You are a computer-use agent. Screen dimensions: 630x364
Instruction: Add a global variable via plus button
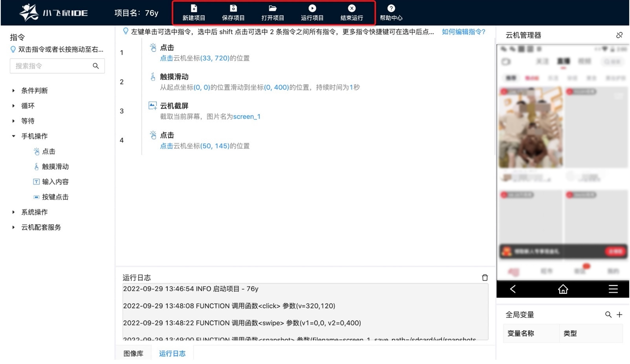point(619,314)
